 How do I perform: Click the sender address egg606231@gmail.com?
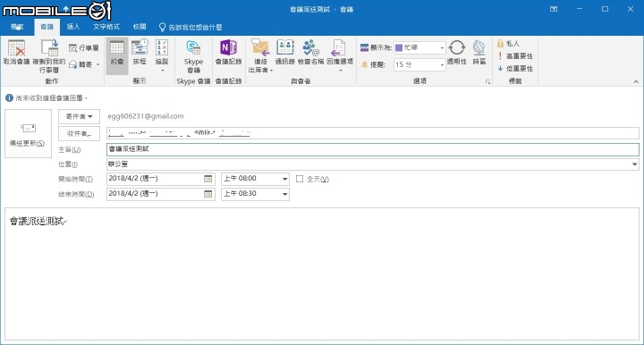click(146, 116)
